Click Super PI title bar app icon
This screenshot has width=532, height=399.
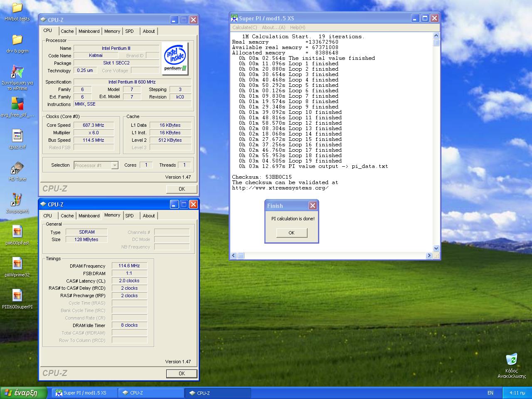234,18
